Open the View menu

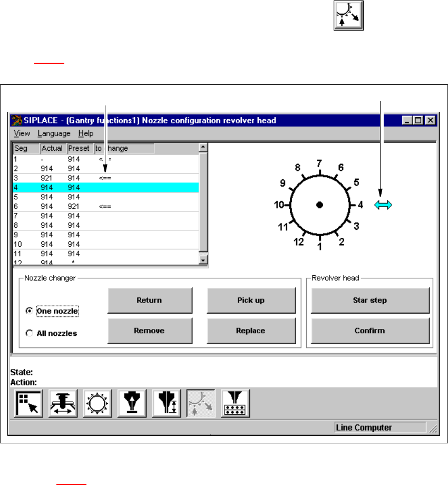pyautogui.click(x=22, y=133)
